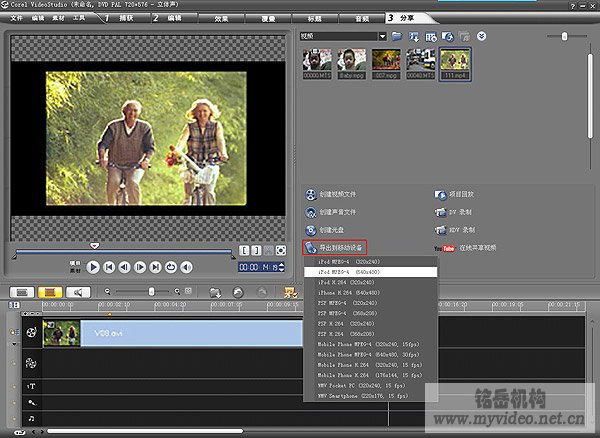Screen dimensions: 600x438
Task: Switch to Audio view mode
Action: 77,292
